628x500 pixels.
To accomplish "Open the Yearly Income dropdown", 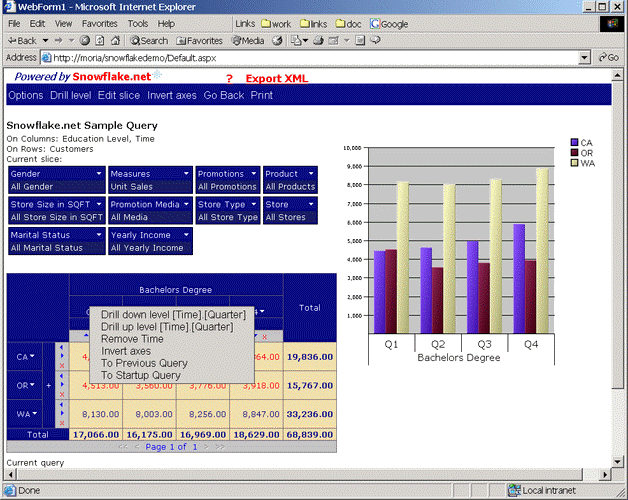I will point(186,234).
